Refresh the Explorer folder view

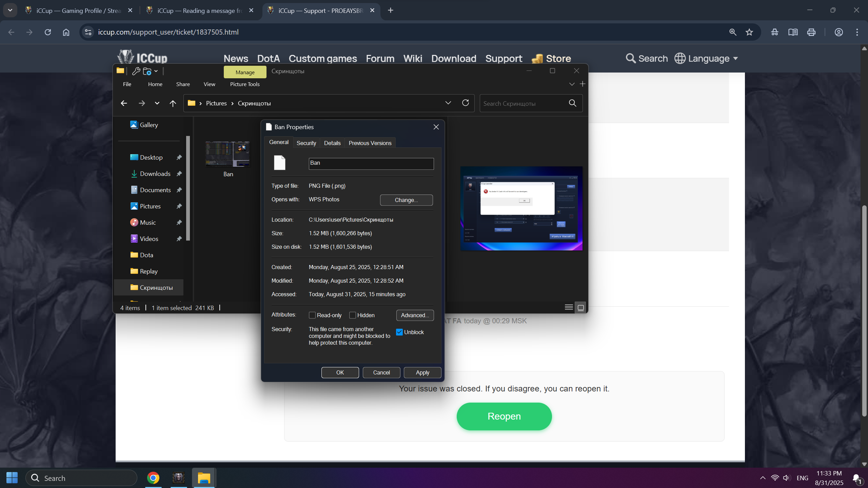[466, 103]
